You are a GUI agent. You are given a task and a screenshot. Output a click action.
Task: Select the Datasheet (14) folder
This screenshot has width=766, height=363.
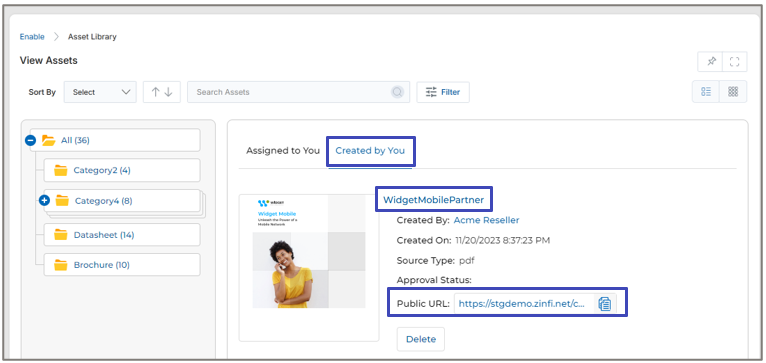(x=122, y=235)
